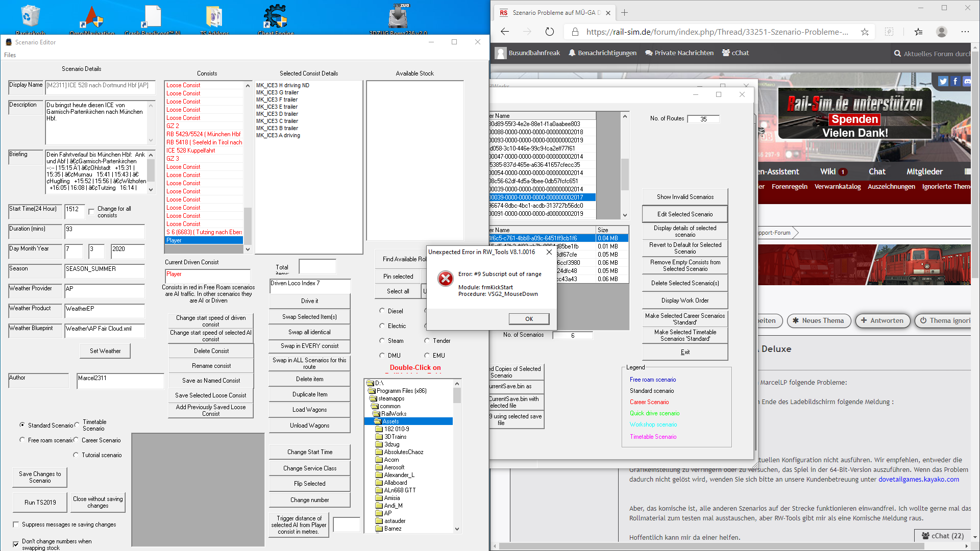Open the browser profile avatar icon

pos(941,32)
